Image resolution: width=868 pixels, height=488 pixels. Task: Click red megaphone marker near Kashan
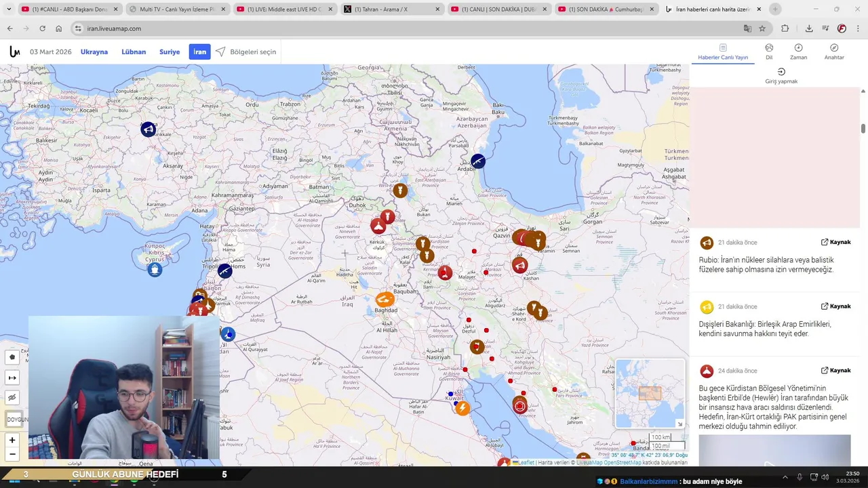click(520, 266)
